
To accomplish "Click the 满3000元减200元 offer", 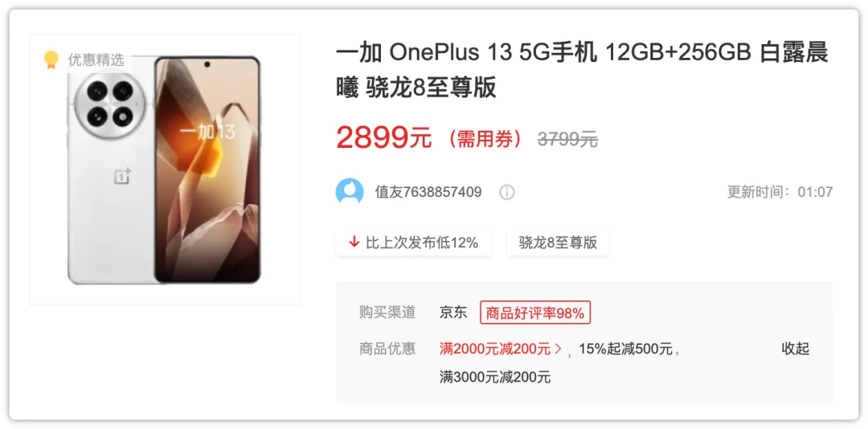I will coord(495,378).
